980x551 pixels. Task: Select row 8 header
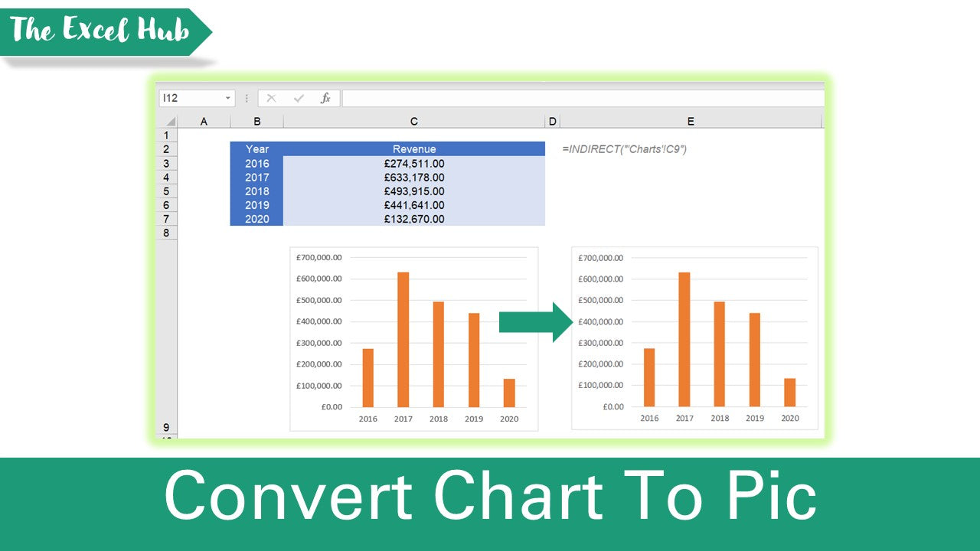166,233
